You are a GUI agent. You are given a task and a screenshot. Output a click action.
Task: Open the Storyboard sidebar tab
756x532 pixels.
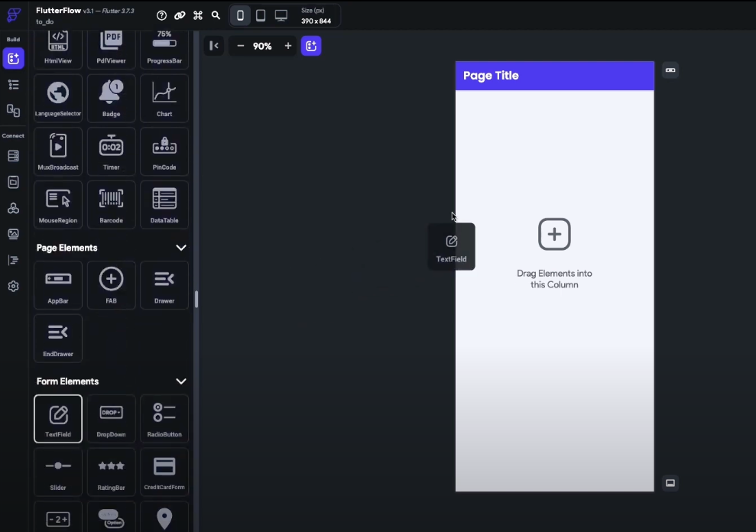coord(14,111)
